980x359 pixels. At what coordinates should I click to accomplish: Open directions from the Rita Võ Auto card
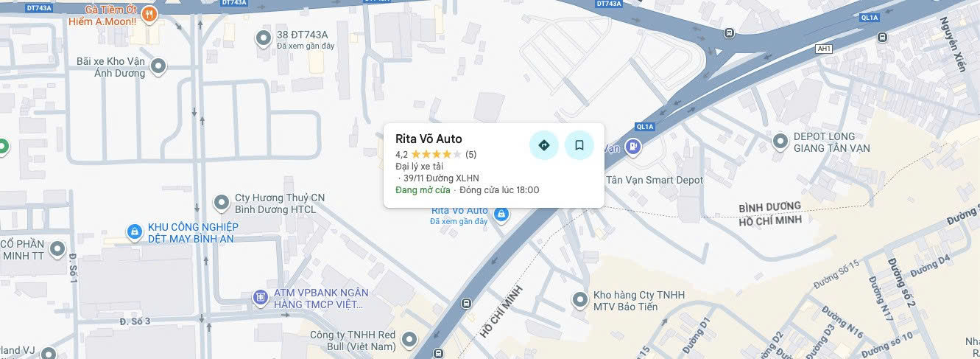(x=544, y=145)
